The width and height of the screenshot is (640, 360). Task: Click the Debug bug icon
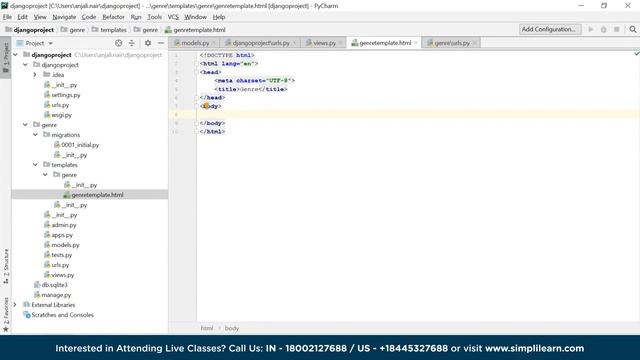pos(604,29)
